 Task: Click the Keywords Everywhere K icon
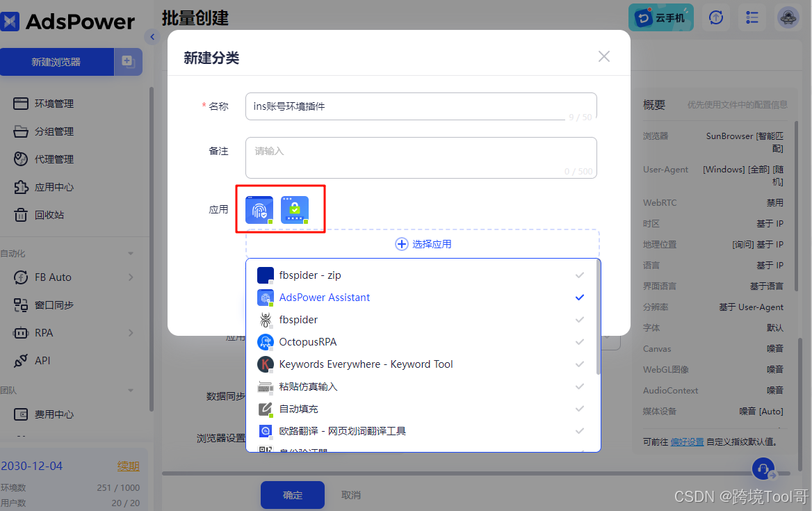click(265, 364)
